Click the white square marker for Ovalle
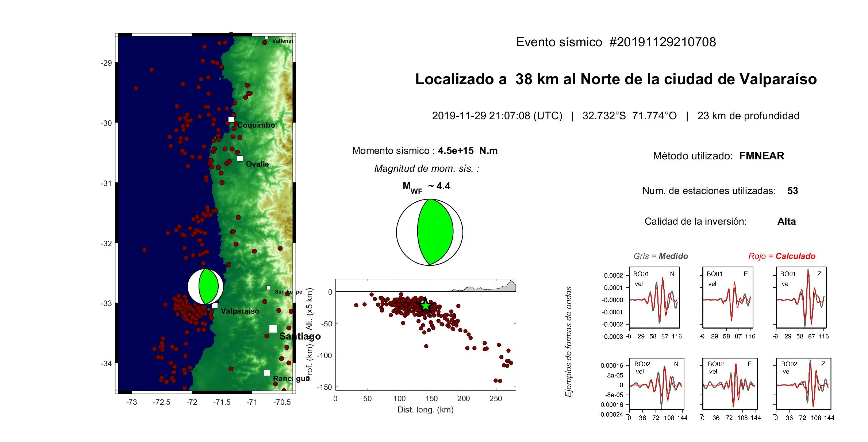This screenshot has height=442, width=868. point(240,158)
